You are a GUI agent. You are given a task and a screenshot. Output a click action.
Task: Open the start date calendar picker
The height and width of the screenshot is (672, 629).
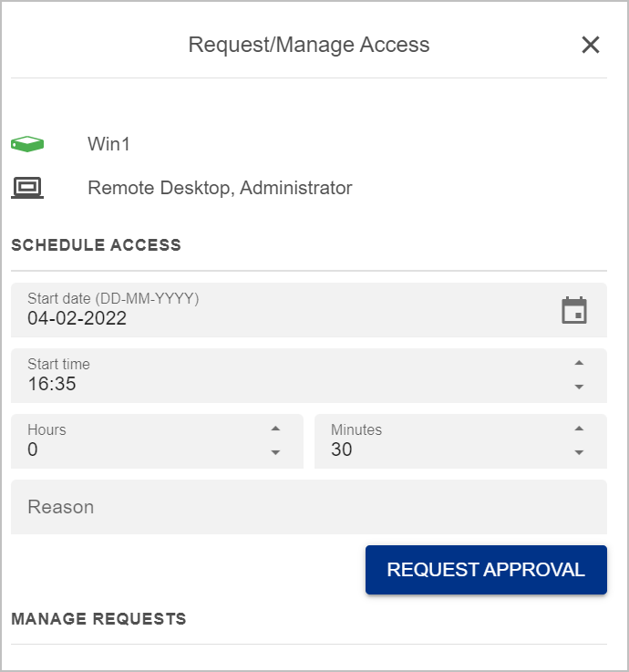coord(574,310)
